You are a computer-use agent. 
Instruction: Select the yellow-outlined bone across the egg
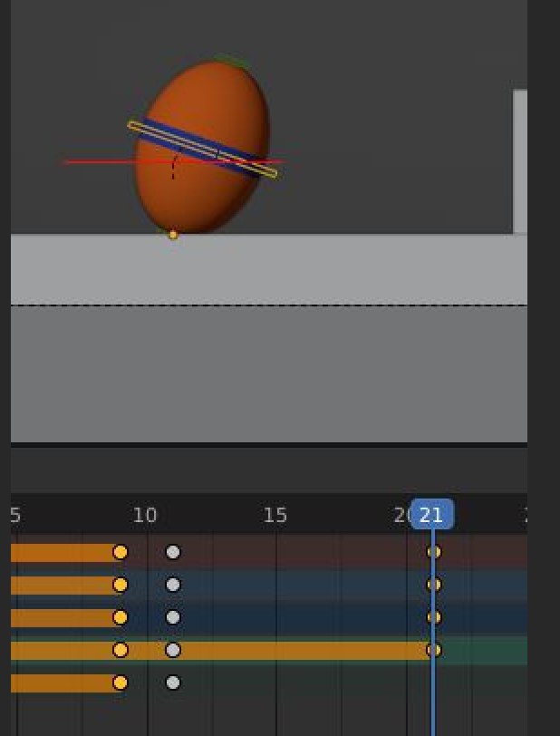click(202, 150)
